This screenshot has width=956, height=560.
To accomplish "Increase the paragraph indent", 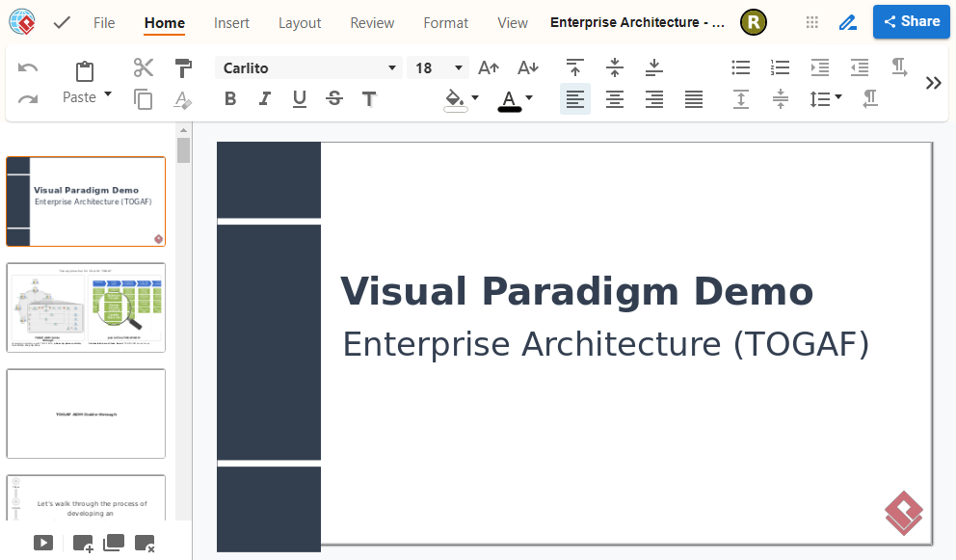I will coord(820,67).
